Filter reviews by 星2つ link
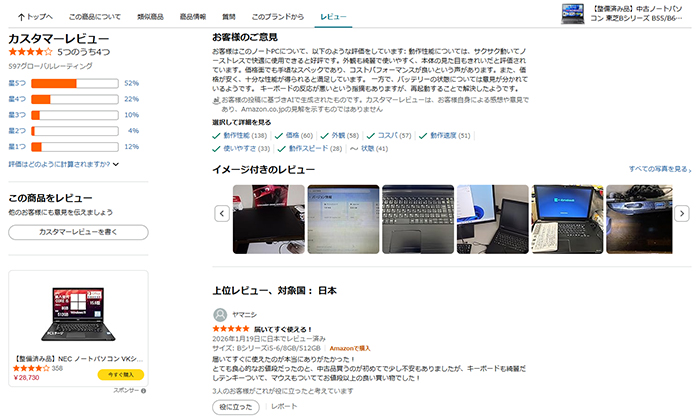700x420 pixels. tap(17, 131)
